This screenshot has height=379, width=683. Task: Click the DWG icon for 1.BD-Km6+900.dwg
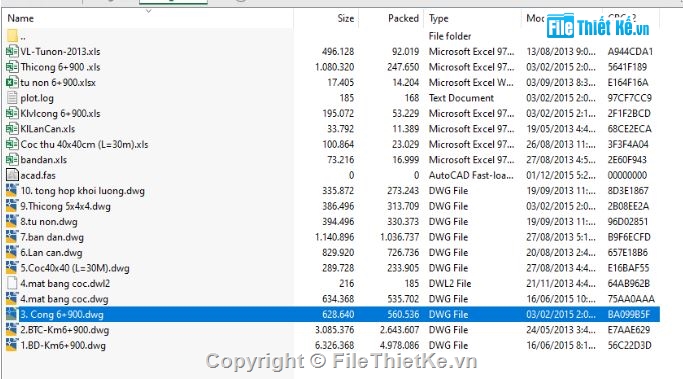pos(12,345)
